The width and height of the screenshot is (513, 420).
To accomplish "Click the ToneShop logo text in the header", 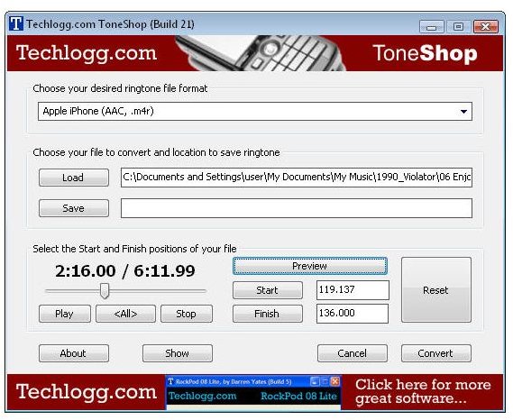I will [x=425, y=53].
